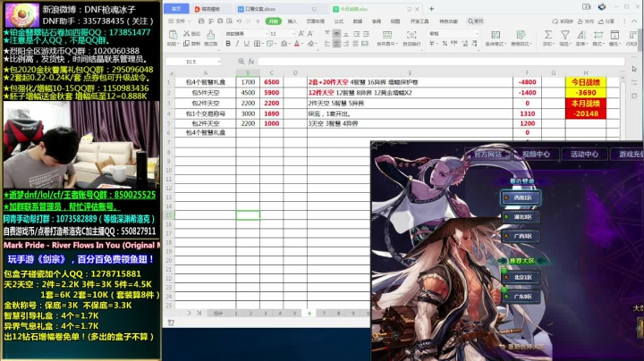Click cell showing -20148 in column H

(x=586, y=113)
